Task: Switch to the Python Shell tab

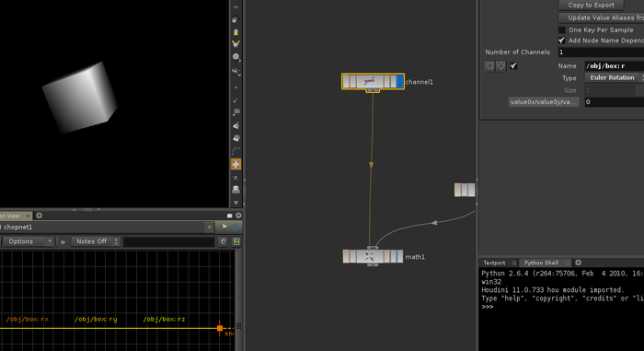Action: (x=541, y=263)
